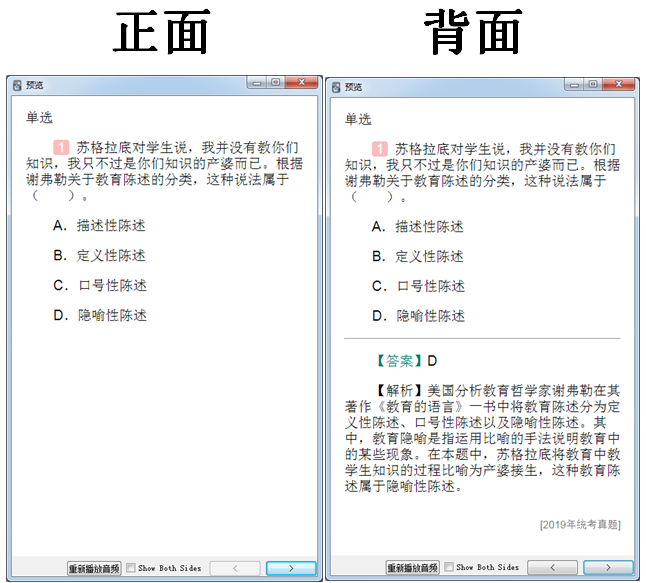646x583 pixels.
Task: Click the 【答案】D answer line
Action: pos(406,361)
